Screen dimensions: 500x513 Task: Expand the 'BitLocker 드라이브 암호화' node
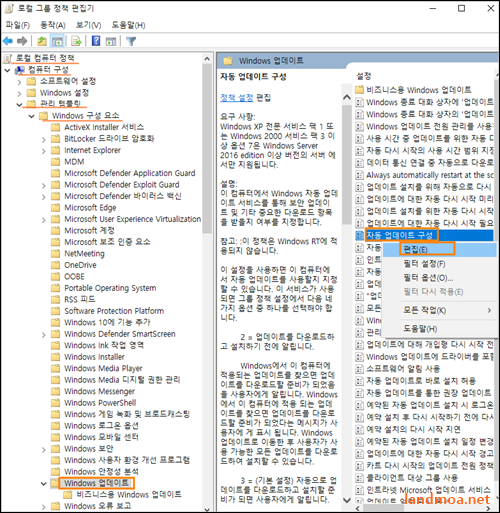pyautogui.click(x=44, y=139)
